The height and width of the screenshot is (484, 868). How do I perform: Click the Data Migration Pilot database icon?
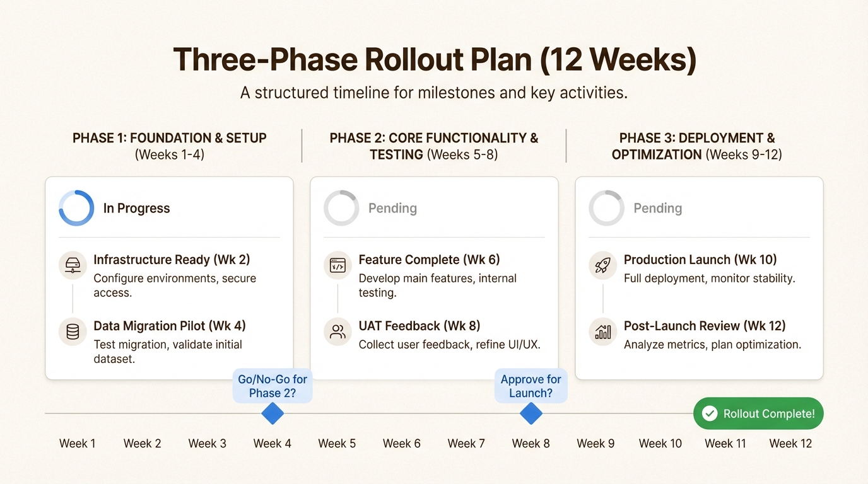[x=73, y=332]
